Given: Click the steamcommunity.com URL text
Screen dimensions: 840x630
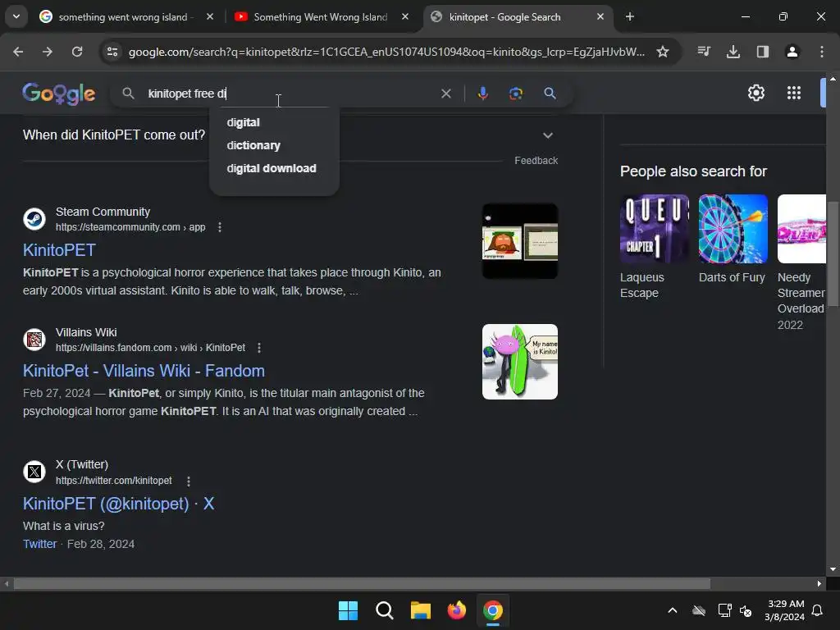Looking at the screenshot, I should click(x=130, y=227).
